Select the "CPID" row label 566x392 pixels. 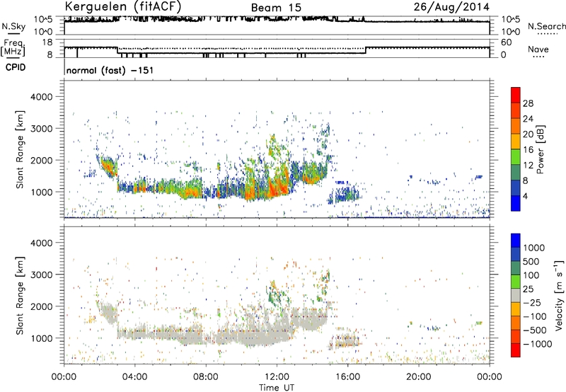click(16, 67)
